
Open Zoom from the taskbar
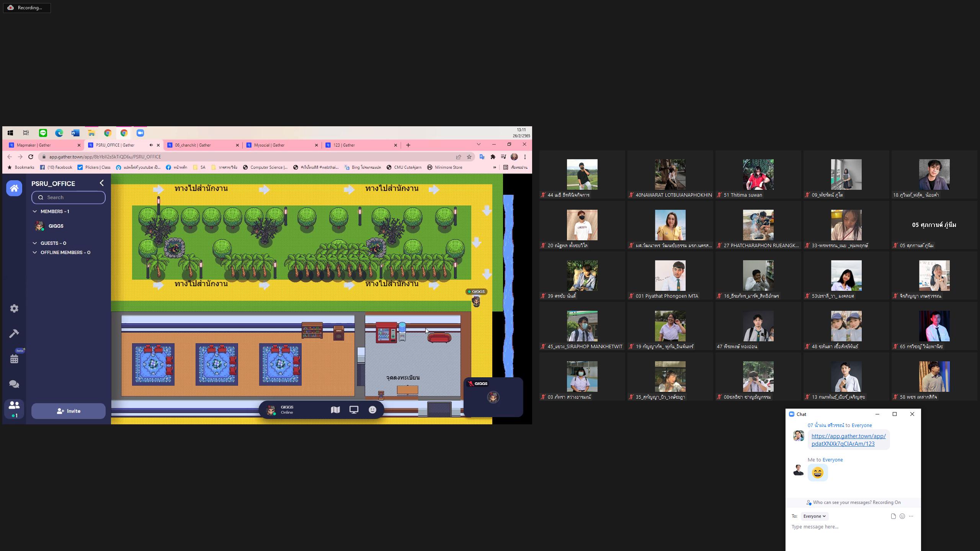tap(140, 133)
